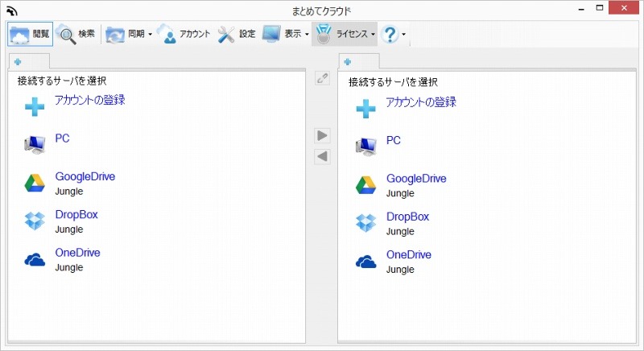
Task: Open GoogleDrive link in left pane
Action: pos(85,176)
